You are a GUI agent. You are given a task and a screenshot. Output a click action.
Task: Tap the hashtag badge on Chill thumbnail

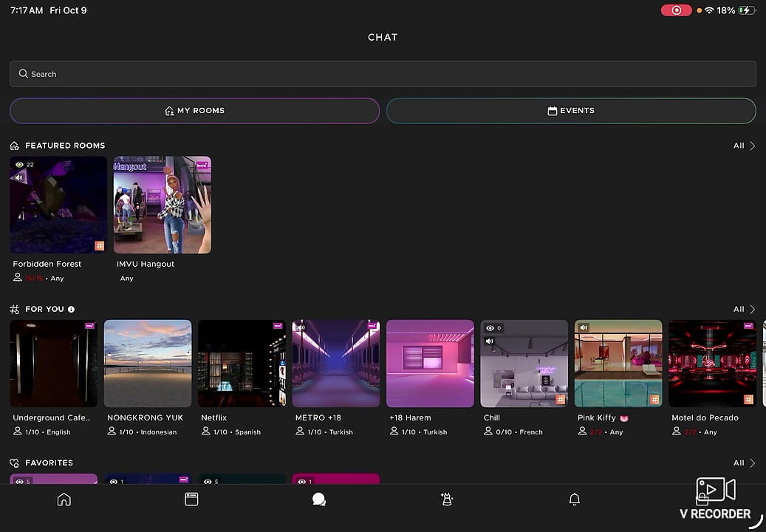[x=560, y=400]
